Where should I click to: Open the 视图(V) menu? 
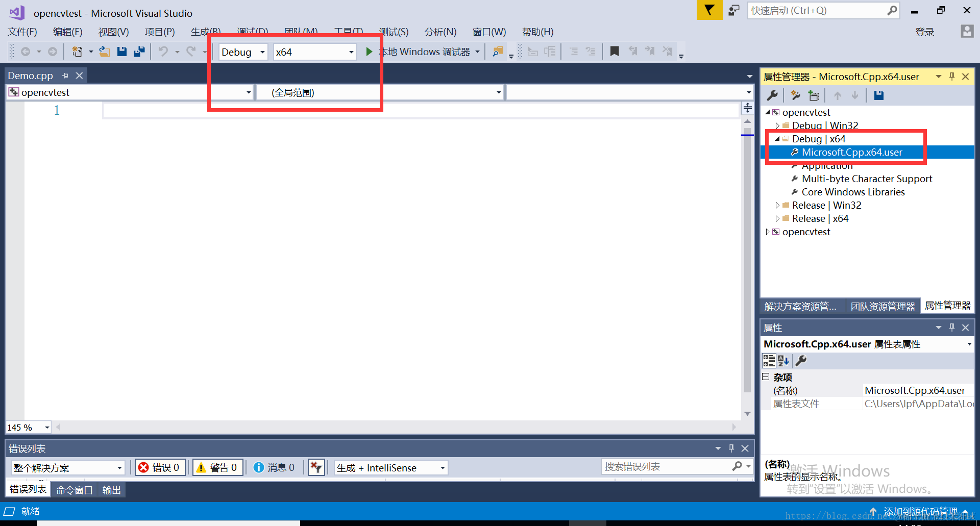(113, 32)
